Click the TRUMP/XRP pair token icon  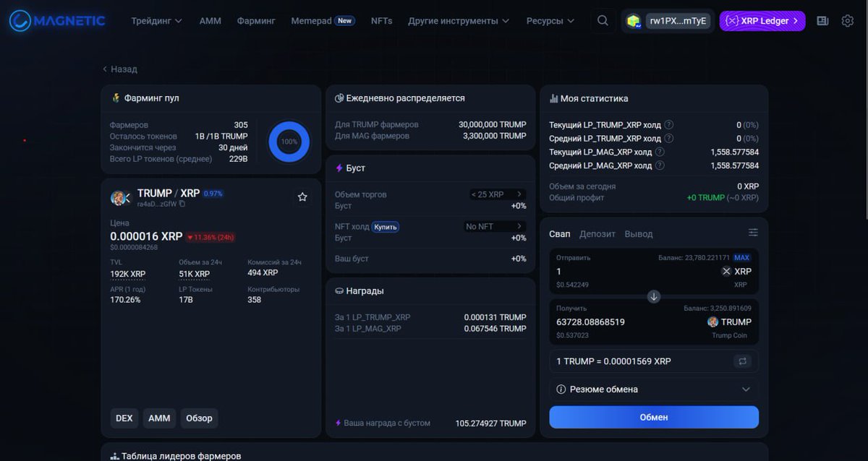click(119, 198)
